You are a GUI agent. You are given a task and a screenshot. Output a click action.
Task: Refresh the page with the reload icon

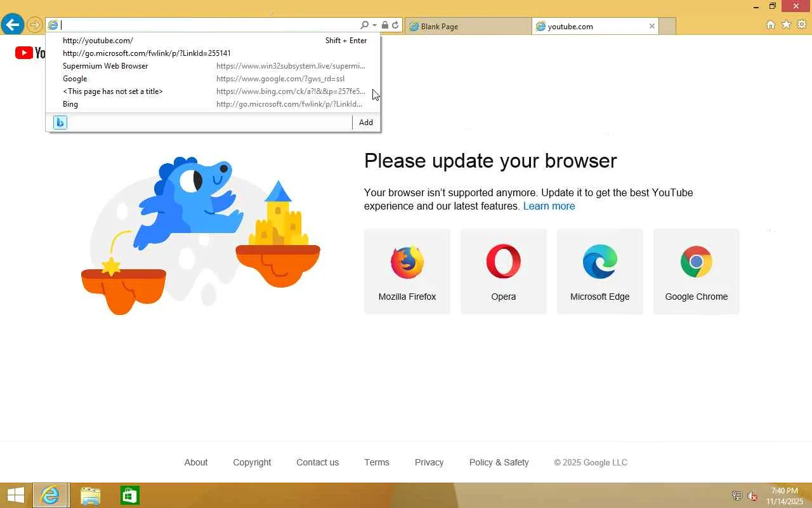[395, 25]
